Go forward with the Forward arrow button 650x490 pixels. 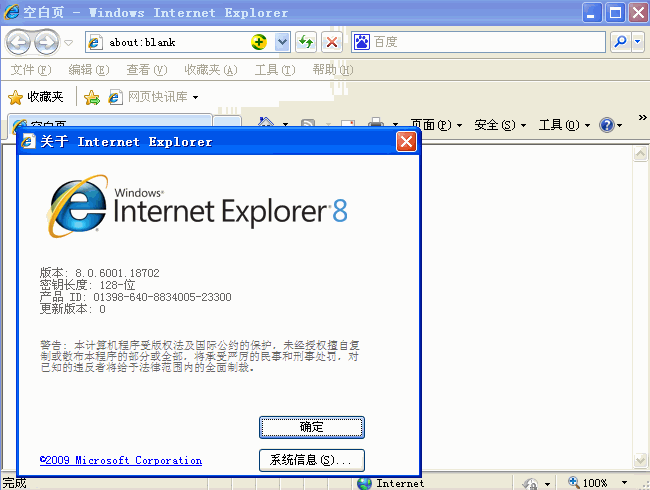(x=46, y=42)
